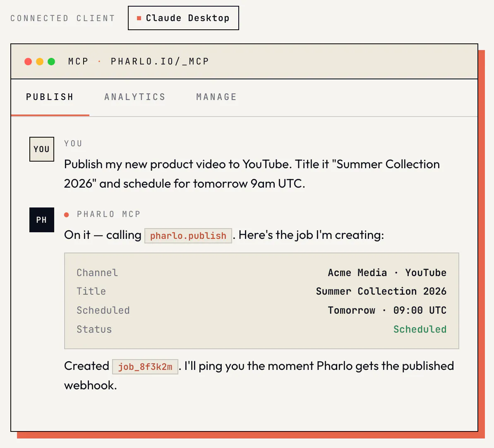
Task: Open the Analytics tab
Action: pyautogui.click(x=135, y=97)
